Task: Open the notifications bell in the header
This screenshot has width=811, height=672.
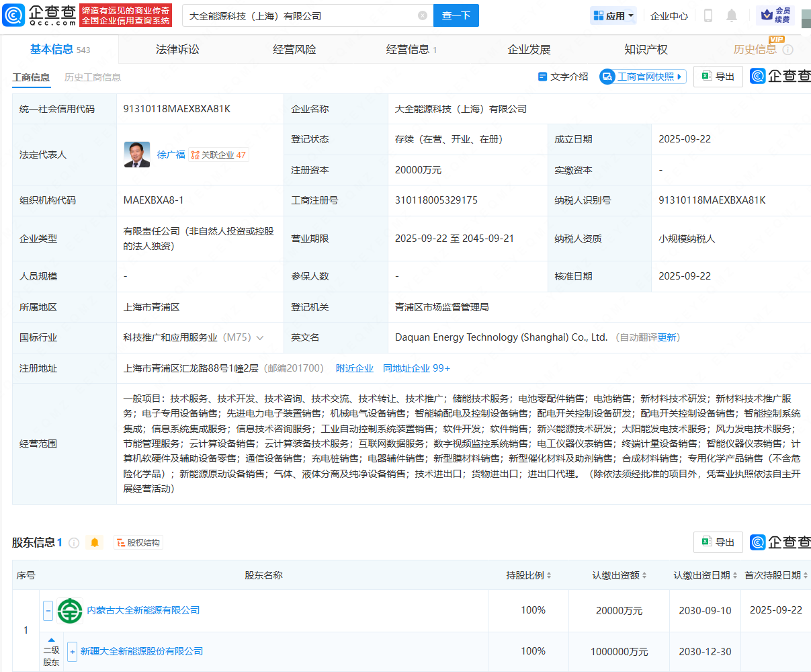Action: pos(732,15)
